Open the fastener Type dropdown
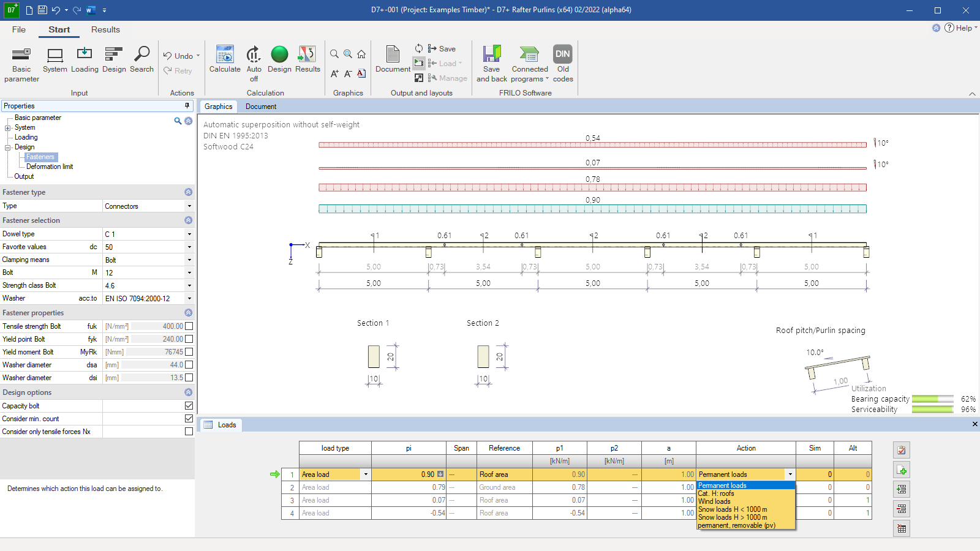Screen dimensions: 980x551 tap(189, 206)
